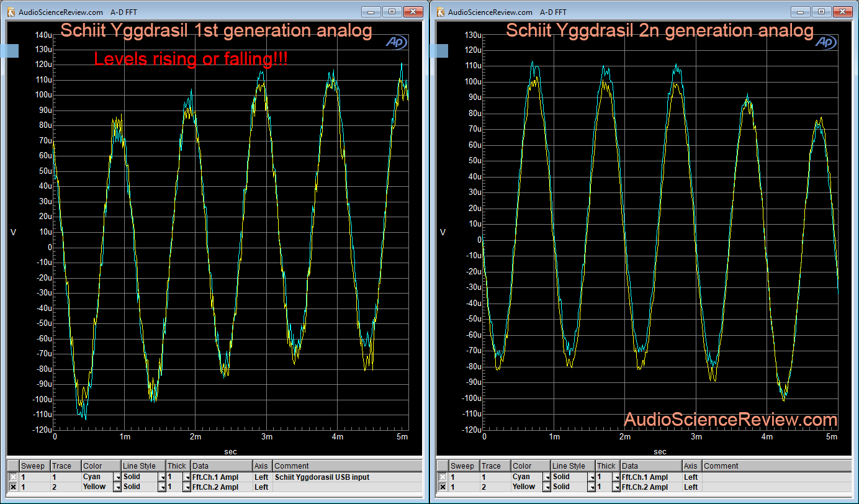Image resolution: width=859 pixels, height=504 pixels.
Task: Open trace 2 Thick dropdown, 1st generation window
Action: point(186,487)
